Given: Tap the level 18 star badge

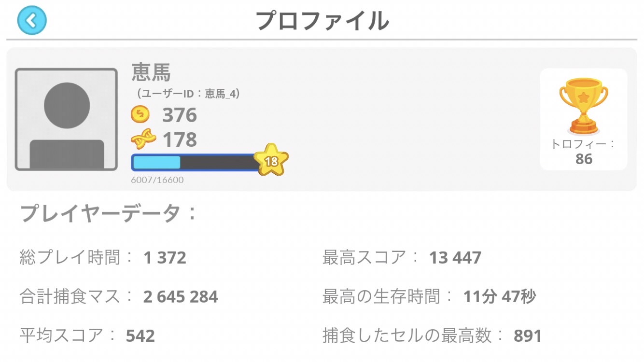Looking at the screenshot, I should pyautogui.click(x=271, y=161).
